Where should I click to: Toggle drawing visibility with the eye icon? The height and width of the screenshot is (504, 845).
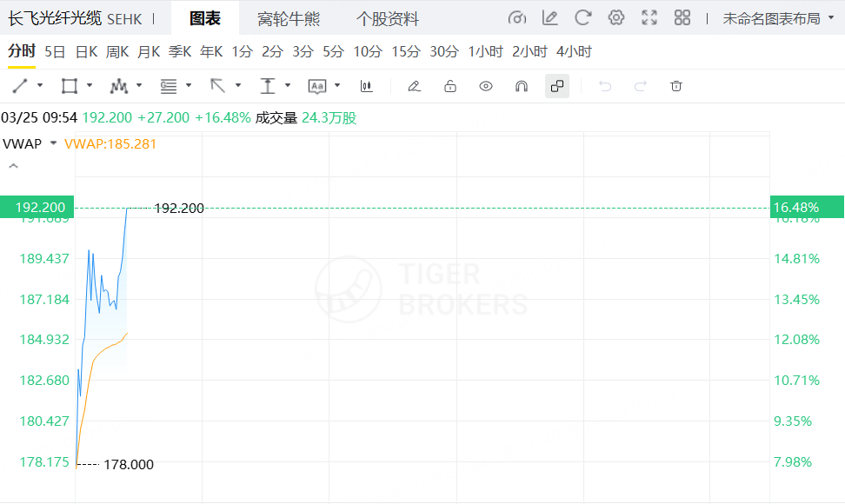[486, 86]
